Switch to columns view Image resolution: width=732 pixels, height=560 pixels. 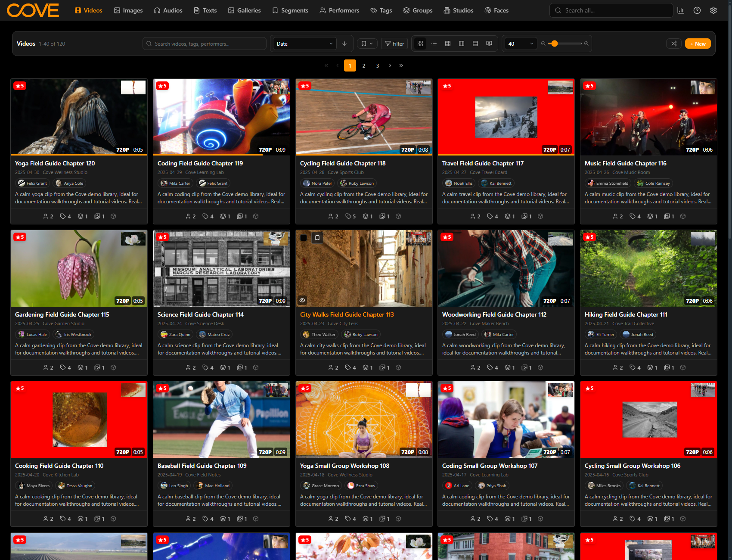coord(462,44)
